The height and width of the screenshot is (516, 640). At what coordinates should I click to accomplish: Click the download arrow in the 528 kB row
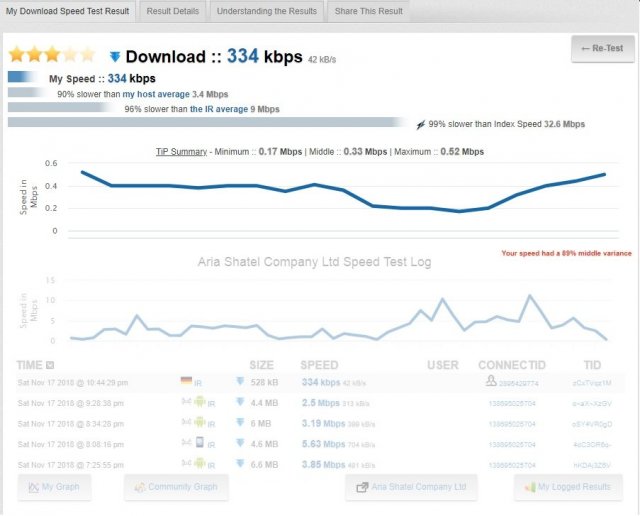tap(239, 381)
